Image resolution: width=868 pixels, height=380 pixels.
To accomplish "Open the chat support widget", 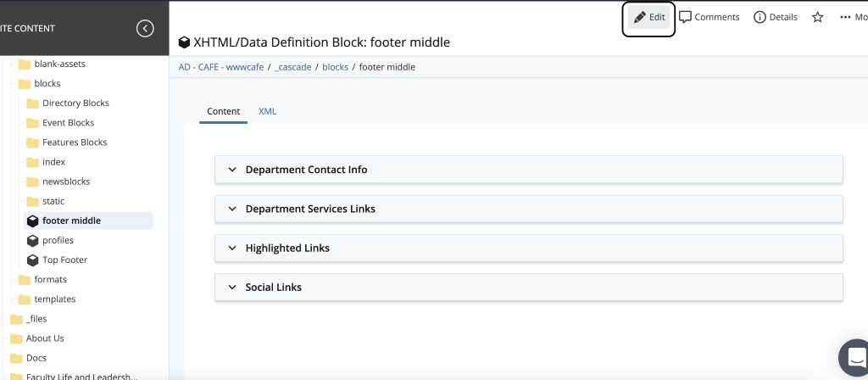I will click(855, 358).
